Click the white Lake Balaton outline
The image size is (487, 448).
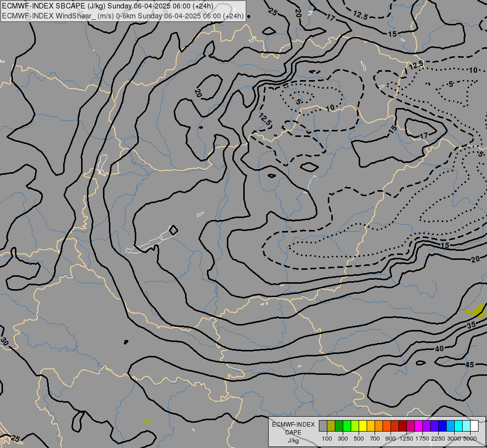[x=151, y=240]
